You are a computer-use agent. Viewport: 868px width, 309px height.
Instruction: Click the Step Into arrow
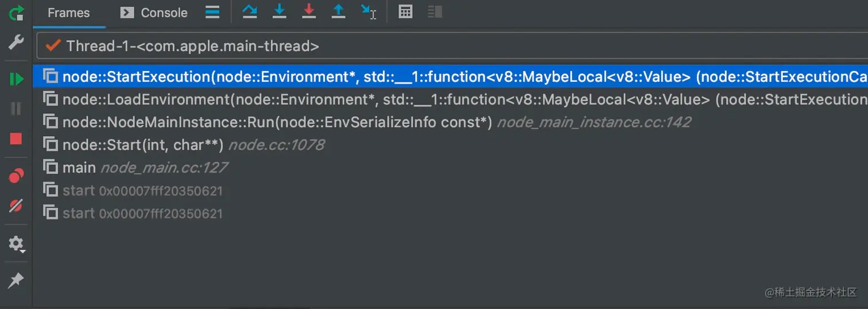pyautogui.click(x=280, y=12)
